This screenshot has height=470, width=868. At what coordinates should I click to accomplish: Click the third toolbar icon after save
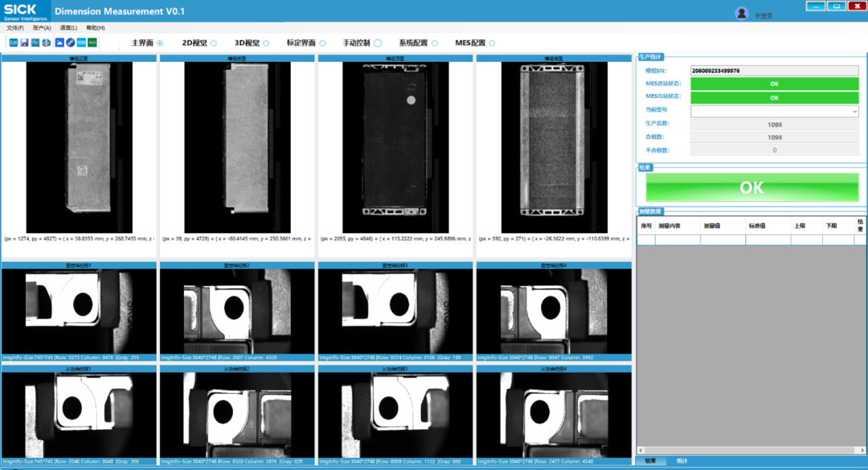pyautogui.click(x=35, y=42)
